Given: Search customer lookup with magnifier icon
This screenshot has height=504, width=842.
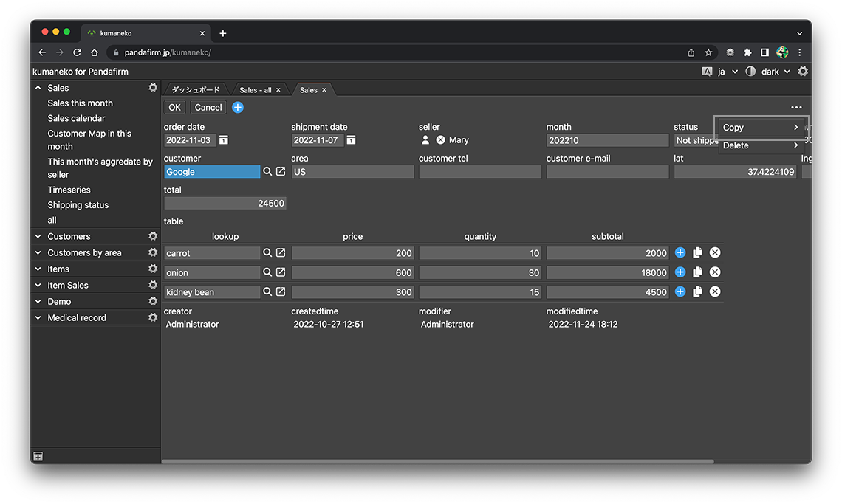Looking at the screenshot, I should click(267, 172).
